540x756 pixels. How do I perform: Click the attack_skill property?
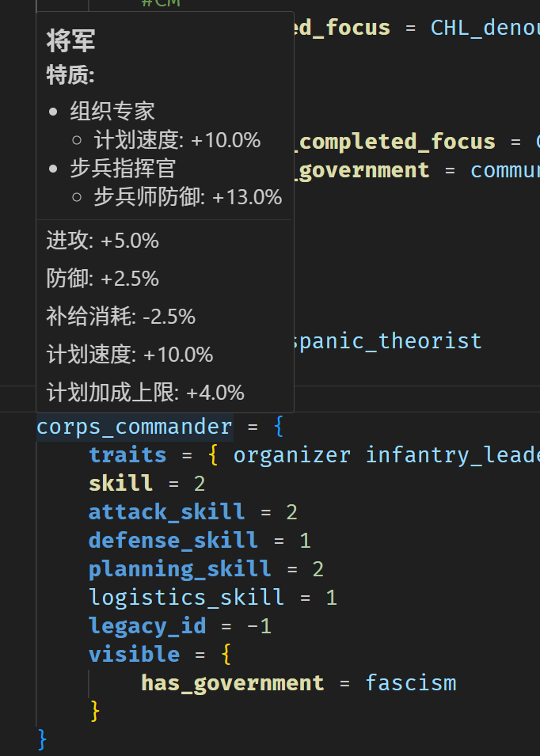point(166,512)
